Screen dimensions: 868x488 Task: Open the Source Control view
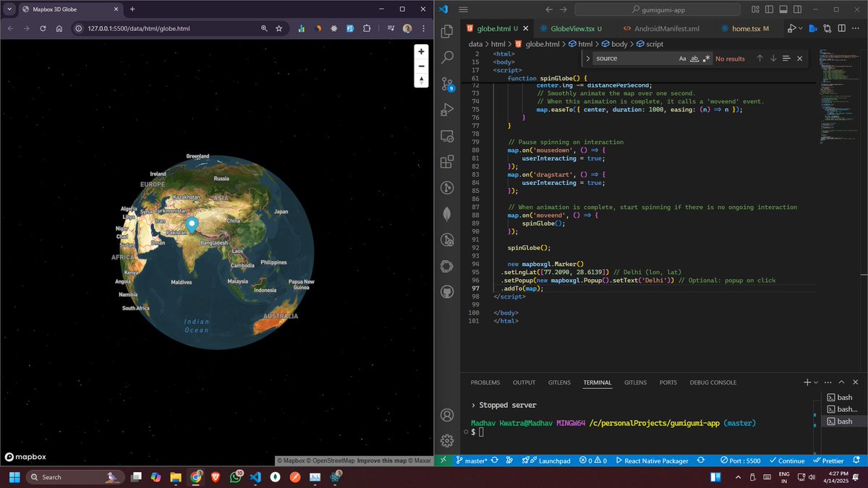coord(447,84)
